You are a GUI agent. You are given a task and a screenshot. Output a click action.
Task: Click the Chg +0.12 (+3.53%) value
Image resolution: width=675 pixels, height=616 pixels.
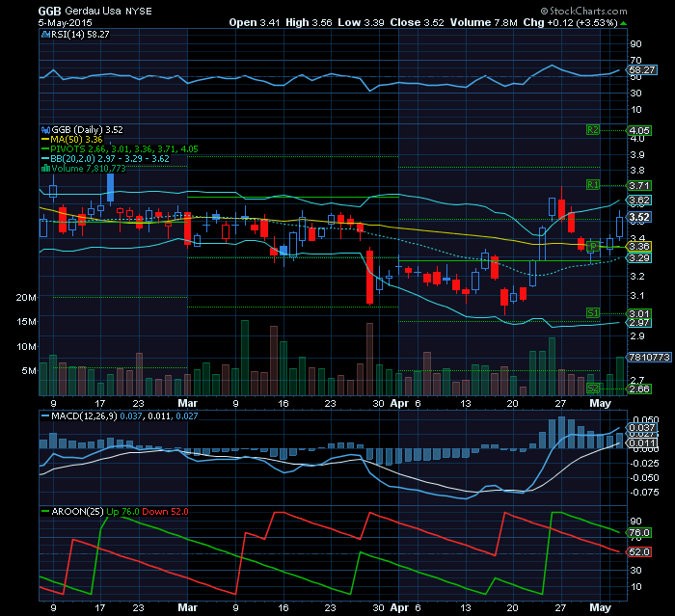[x=570, y=22]
